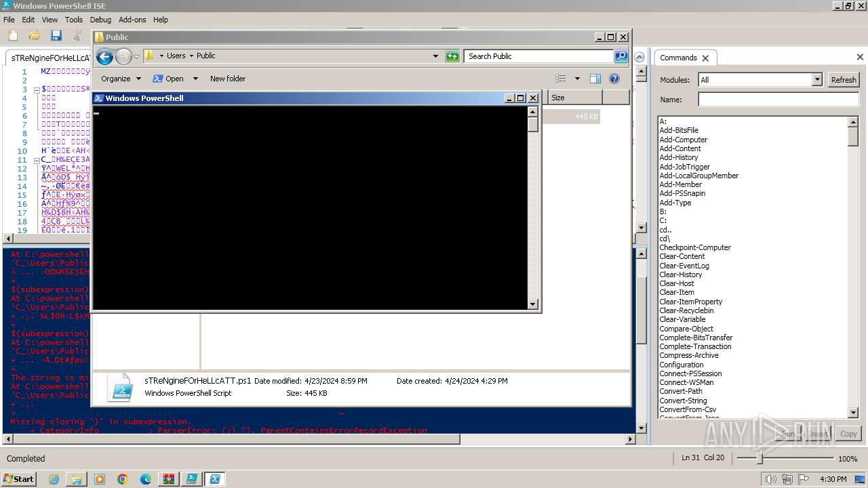Switch to PowerShell ISE taskbar button

[192, 479]
